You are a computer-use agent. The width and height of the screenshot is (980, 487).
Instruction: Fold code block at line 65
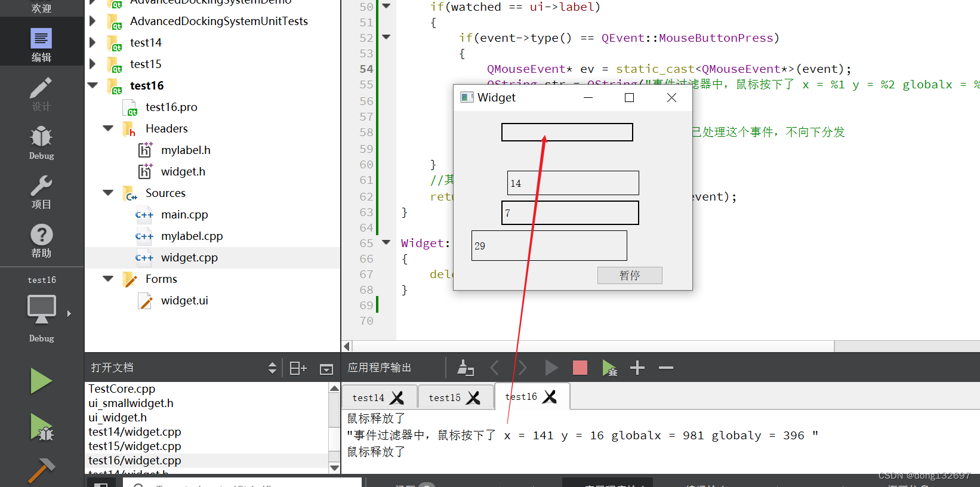(x=386, y=242)
